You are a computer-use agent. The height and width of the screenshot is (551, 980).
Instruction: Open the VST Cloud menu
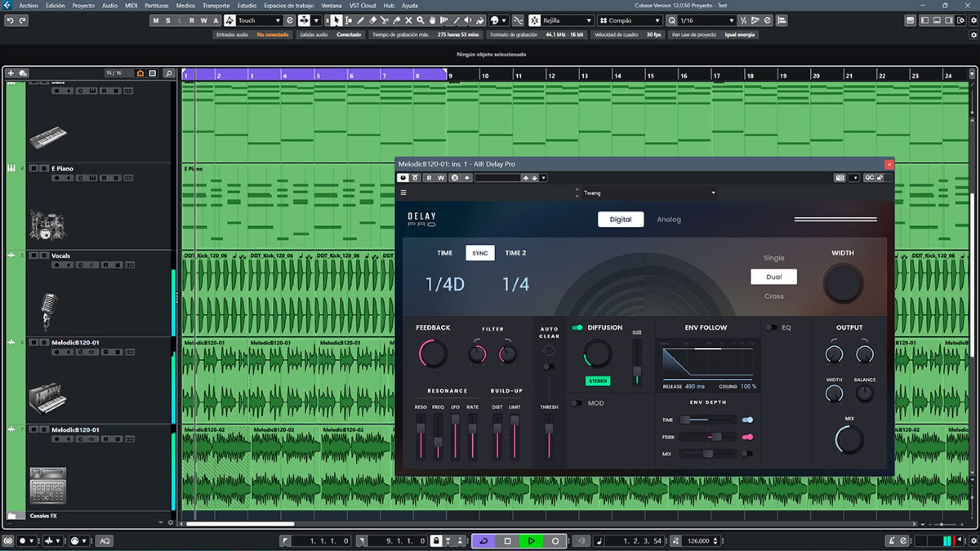[362, 6]
